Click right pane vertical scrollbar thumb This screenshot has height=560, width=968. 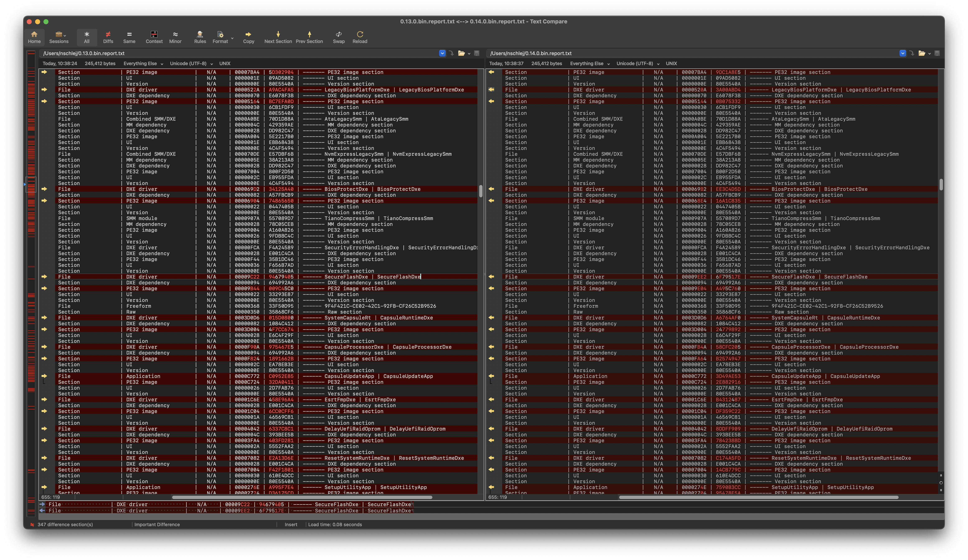pyautogui.click(x=941, y=184)
